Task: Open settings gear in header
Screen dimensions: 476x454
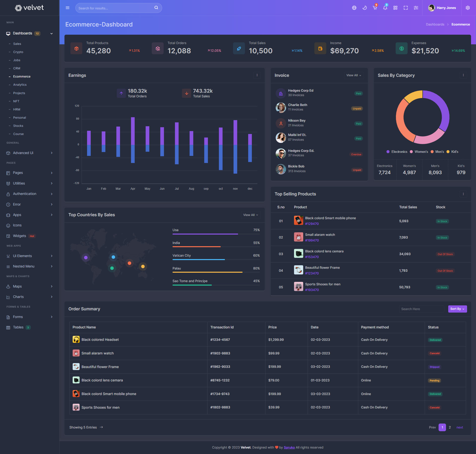Action: [x=468, y=8]
